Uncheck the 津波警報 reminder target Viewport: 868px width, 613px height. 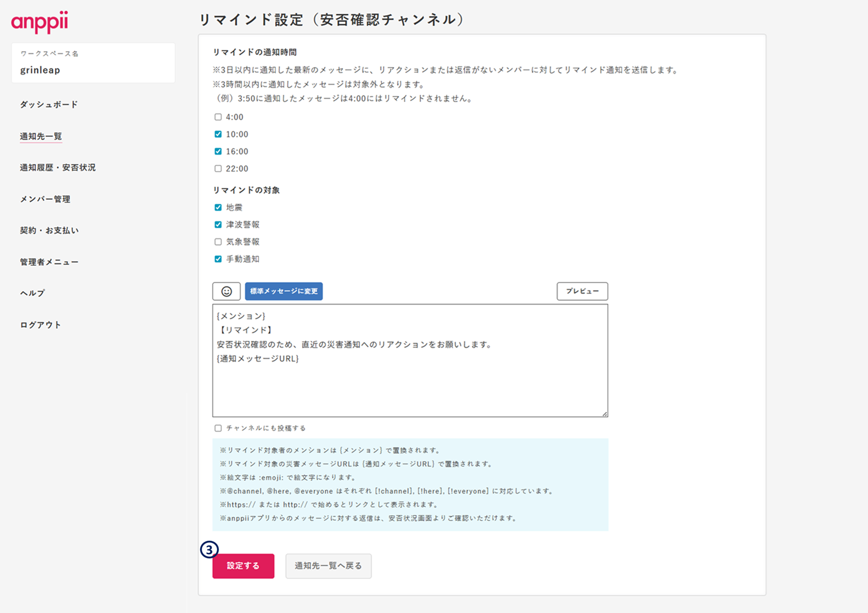[x=218, y=225]
